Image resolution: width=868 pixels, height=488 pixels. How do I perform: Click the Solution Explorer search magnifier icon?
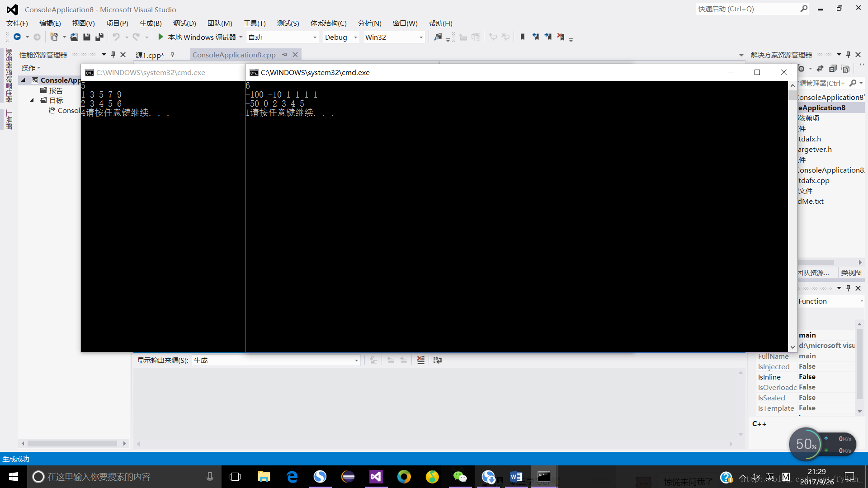pos(853,83)
